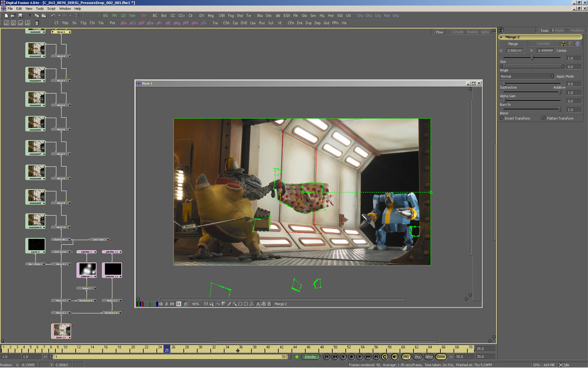Add a pEmitter (pEm) particle tool
588x368 pixels.
point(150,23)
